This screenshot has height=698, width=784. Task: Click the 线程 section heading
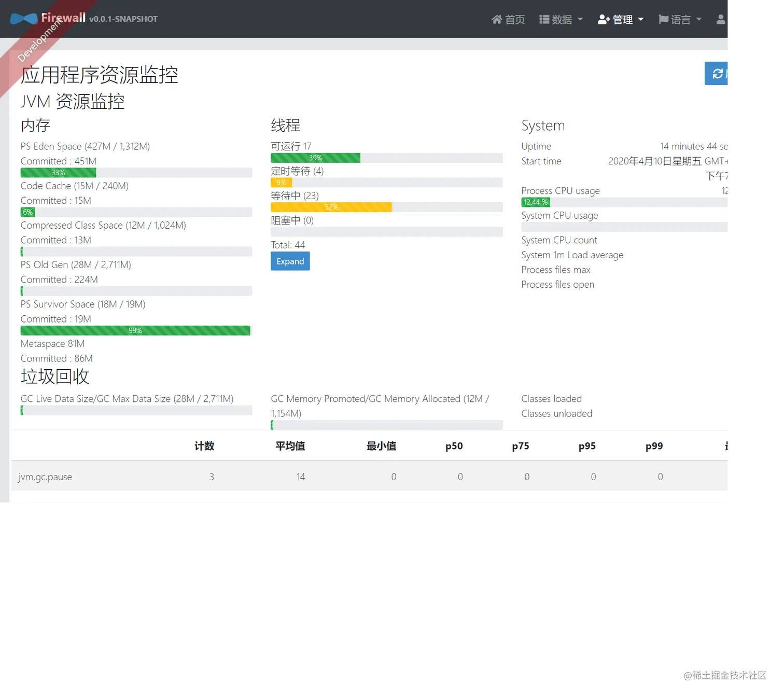point(286,125)
